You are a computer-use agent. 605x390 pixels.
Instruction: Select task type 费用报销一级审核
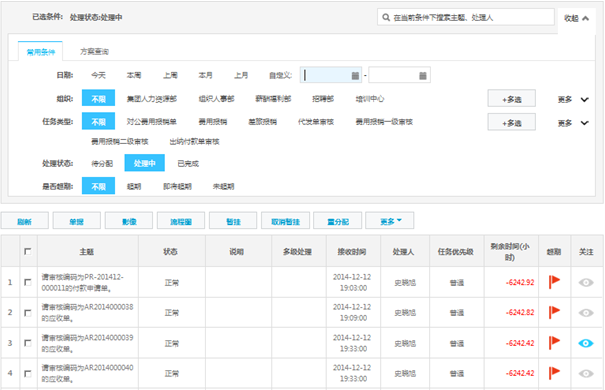pos(384,122)
